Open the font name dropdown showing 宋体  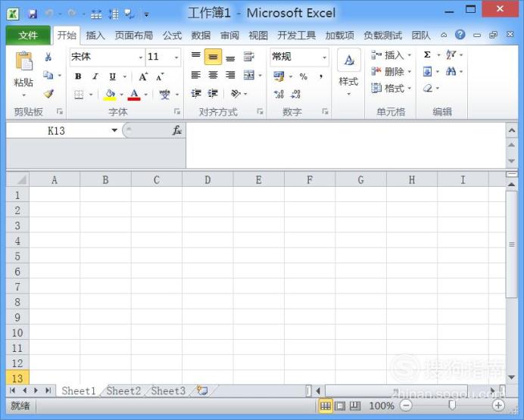point(141,57)
